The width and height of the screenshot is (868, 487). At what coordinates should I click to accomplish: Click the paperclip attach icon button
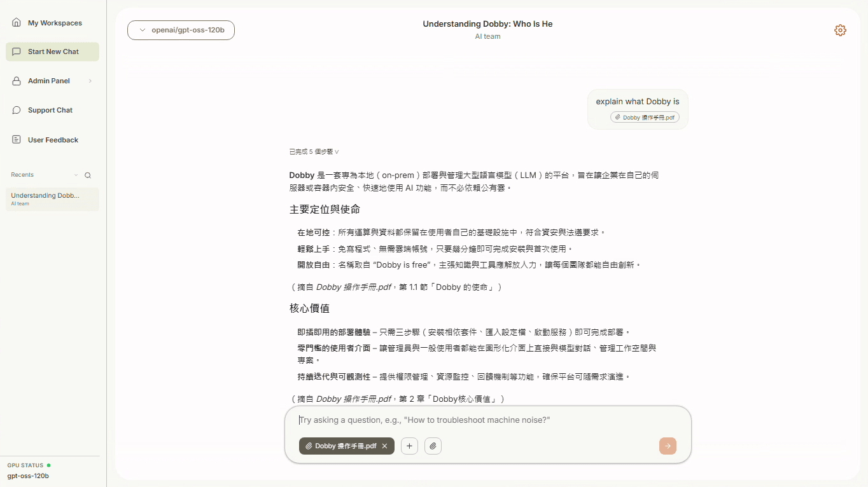(x=433, y=446)
